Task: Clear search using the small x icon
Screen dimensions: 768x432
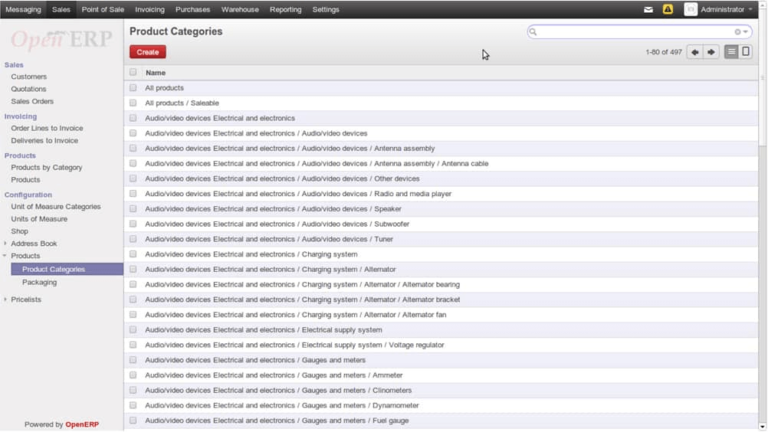Action: 738,32
